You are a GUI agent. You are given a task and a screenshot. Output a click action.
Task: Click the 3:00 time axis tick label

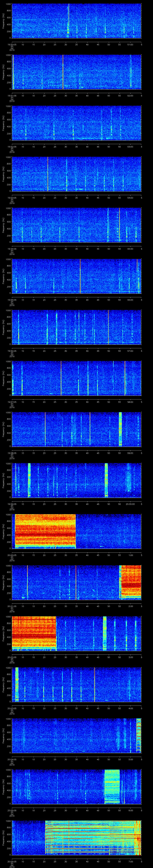coord(130,657)
